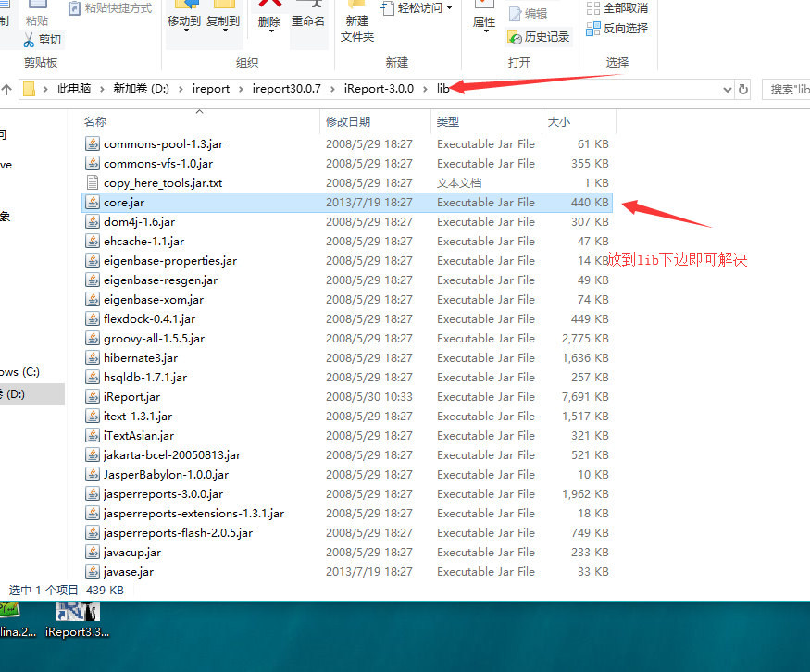
Task: Sort by the 大小 column header
Action: [558, 122]
